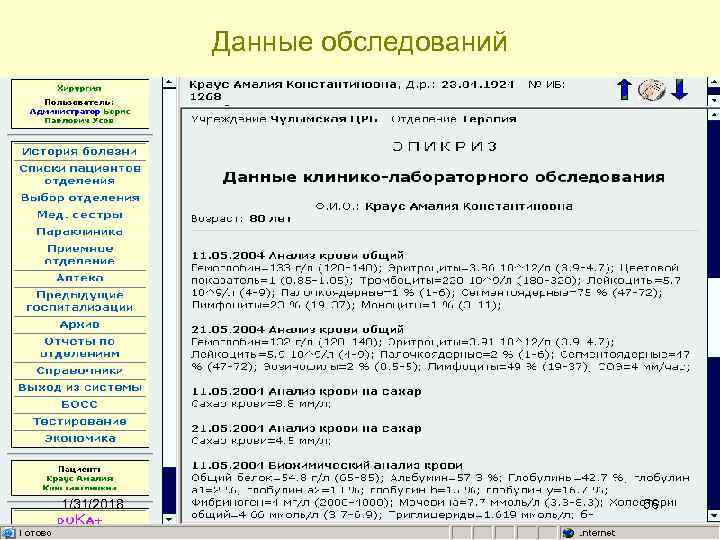Viewport: 720px width, 540px height.
Task: Click the epicrisis scrollbar up arrow
Action: (x=714, y=115)
